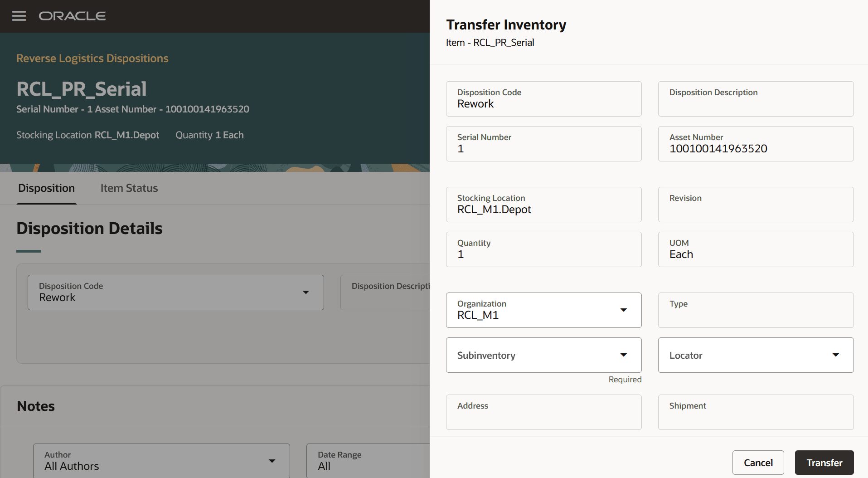The image size is (868, 478).
Task: Click the Transfer button
Action: tap(824, 463)
